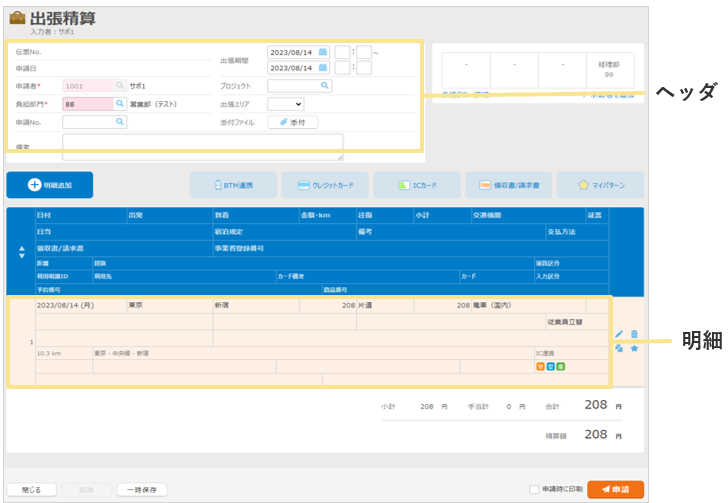Click the pencil edit icon on row 1
Screen dimensions: 728x503
coord(619,334)
